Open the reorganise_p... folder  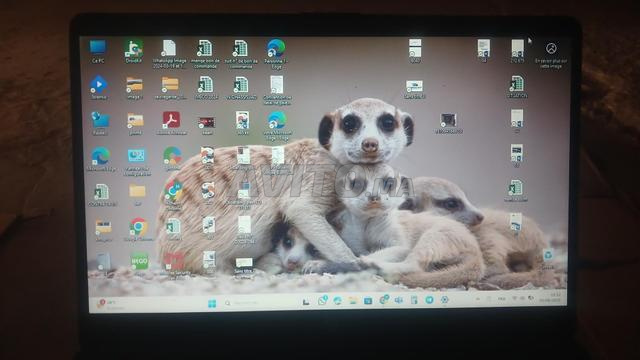[170, 88]
